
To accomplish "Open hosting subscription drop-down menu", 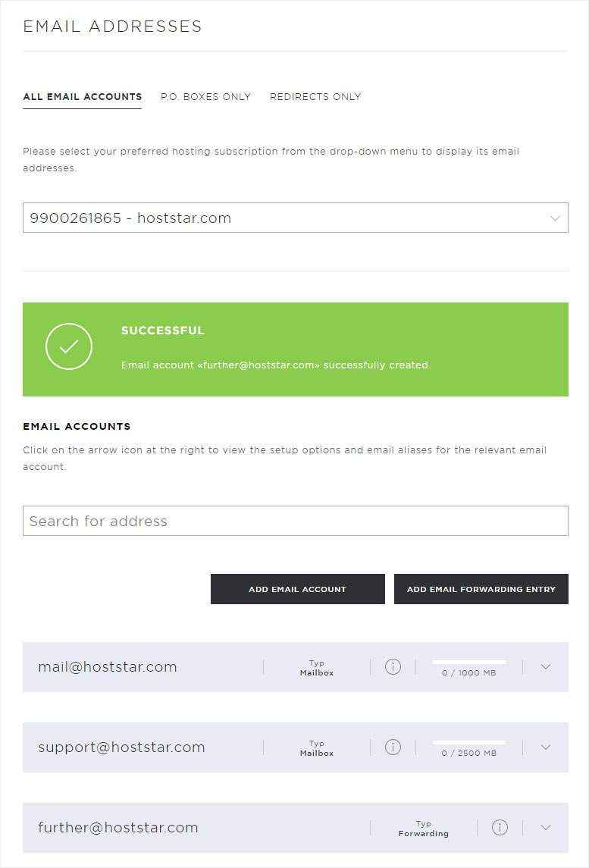I will [295, 218].
